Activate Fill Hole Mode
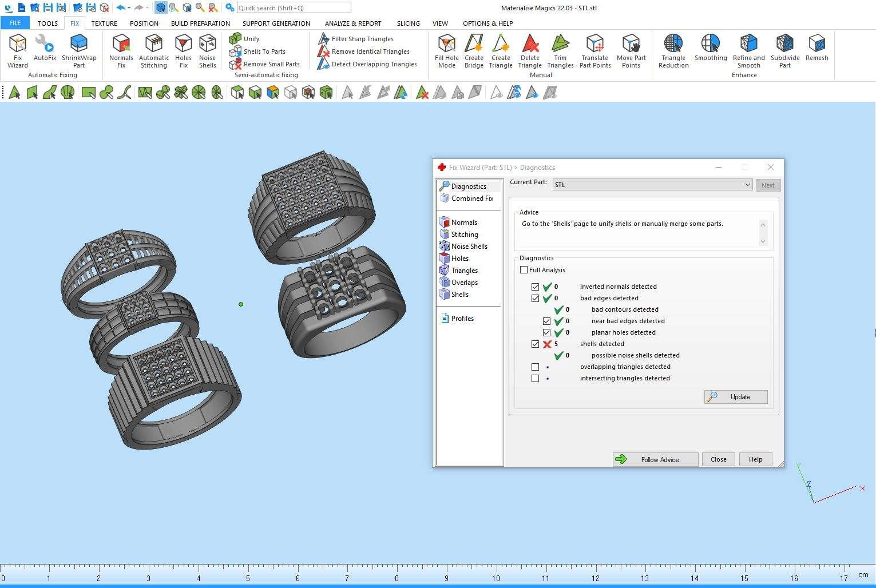 point(446,50)
